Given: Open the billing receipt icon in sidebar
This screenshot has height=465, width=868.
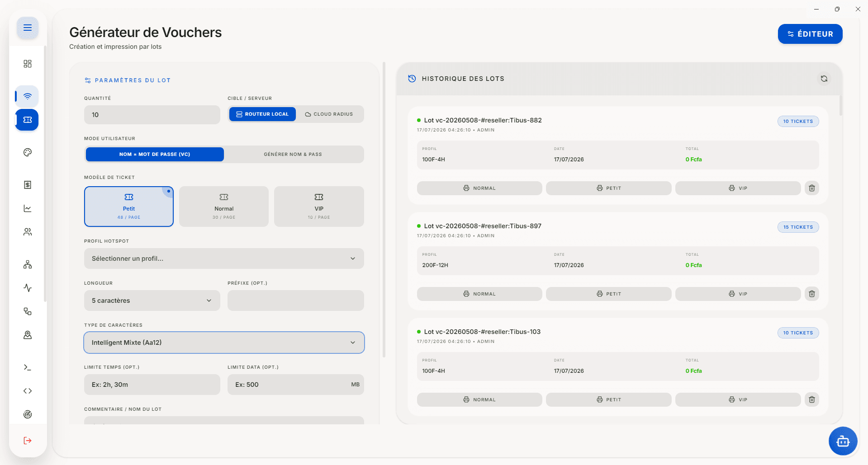Looking at the screenshot, I should (x=28, y=185).
